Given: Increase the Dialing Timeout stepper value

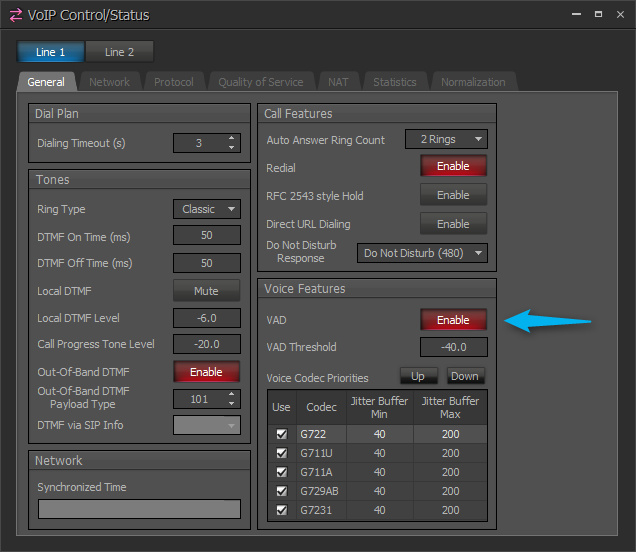Looking at the screenshot, I should (232, 138).
